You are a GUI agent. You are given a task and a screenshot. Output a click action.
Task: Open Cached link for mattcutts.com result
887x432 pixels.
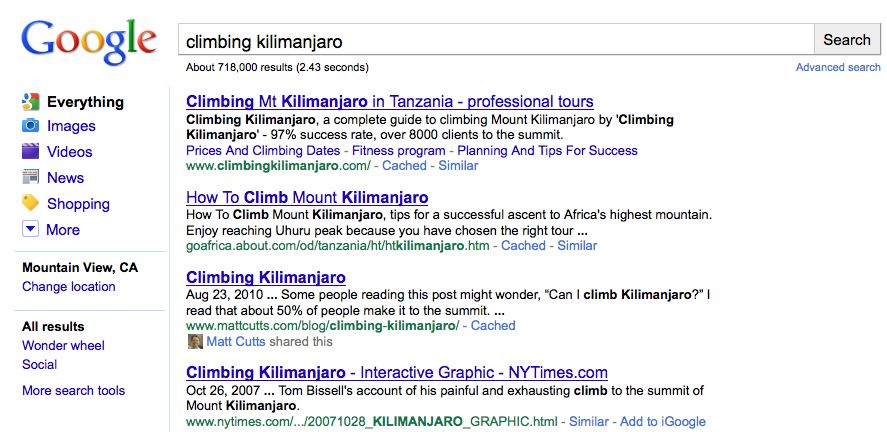[493, 326]
